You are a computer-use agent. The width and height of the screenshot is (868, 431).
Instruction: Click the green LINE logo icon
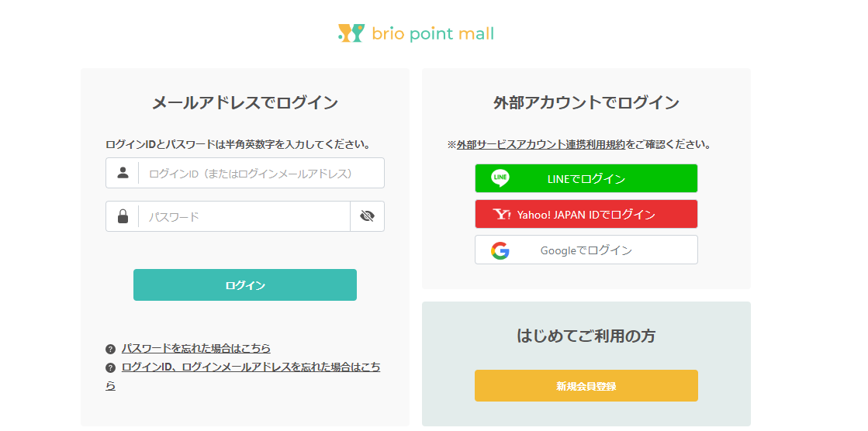pyautogui.click(x=500, y=178)
